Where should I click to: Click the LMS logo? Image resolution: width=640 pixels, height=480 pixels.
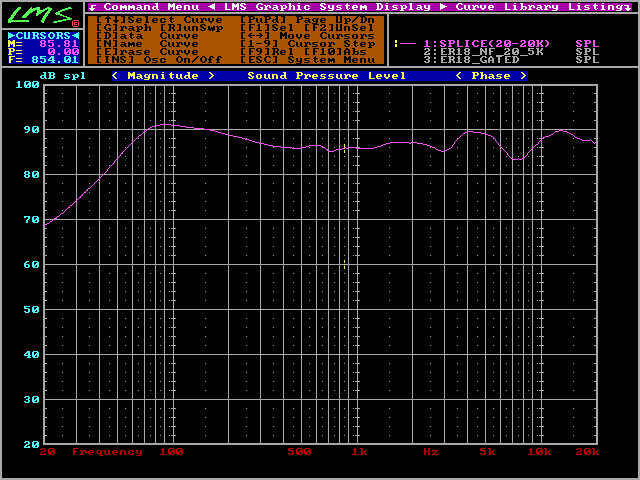coord(42,15)
